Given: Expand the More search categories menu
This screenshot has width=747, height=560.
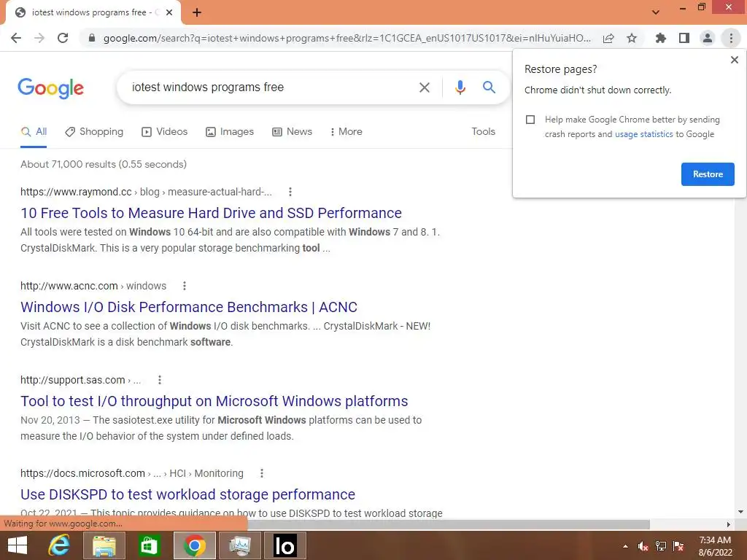Looking at the screenshot, I should pos(347,132).
